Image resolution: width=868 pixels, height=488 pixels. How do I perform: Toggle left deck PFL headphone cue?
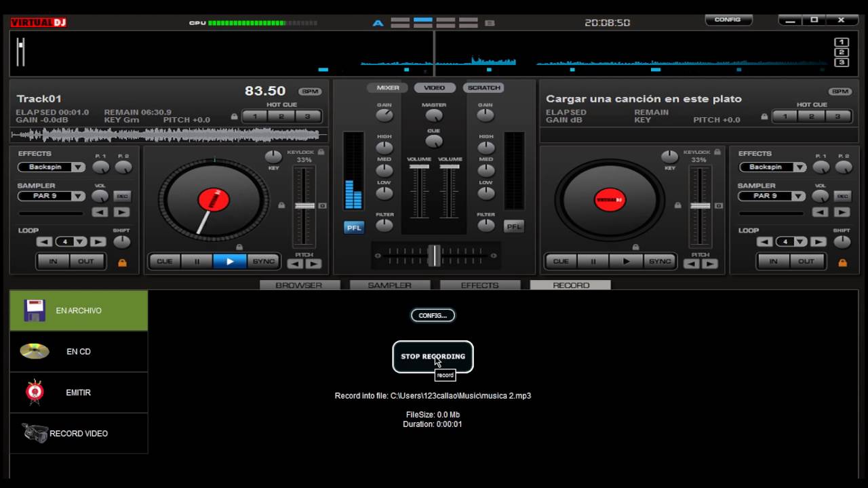[354, 228]
